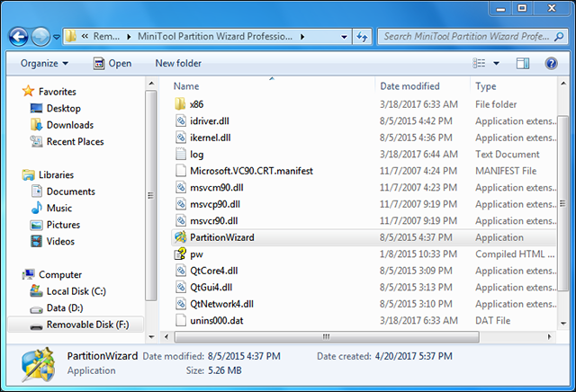This screenshot has height=392, width=576.
Task: Click the breadcrumb overflow chevron
Action: coord(85,36)
